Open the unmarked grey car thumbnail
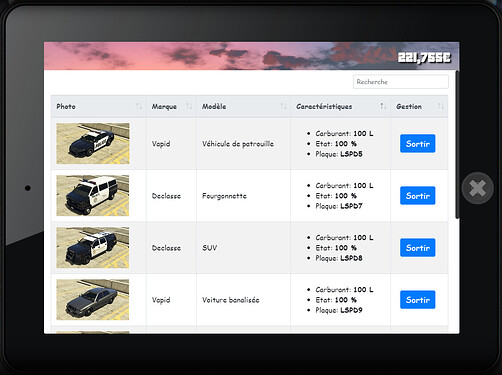 pos(93,300)
